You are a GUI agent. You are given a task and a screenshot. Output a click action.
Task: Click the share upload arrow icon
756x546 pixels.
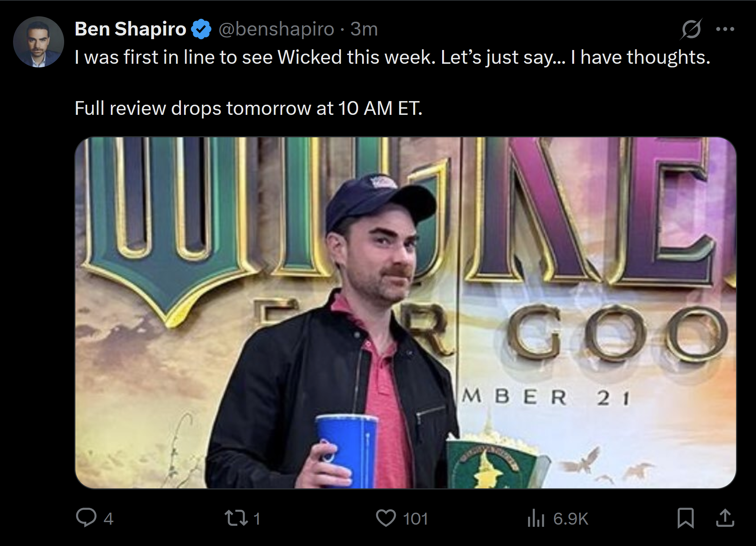[725, 518]
